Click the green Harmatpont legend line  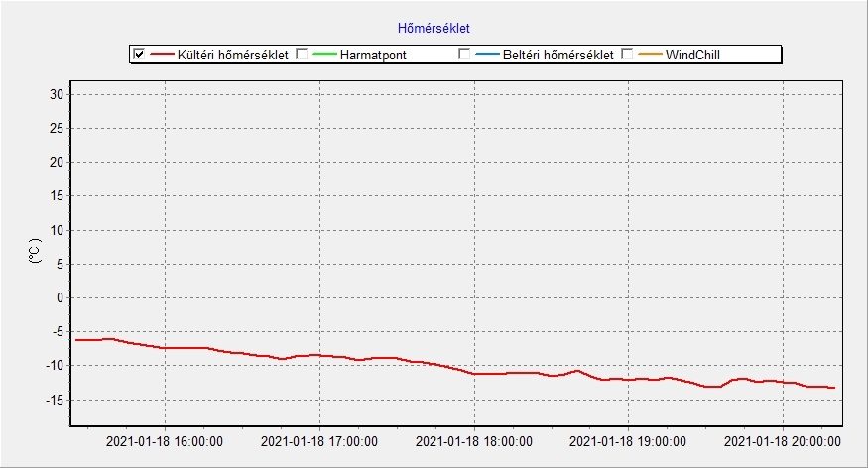[324, 55]
